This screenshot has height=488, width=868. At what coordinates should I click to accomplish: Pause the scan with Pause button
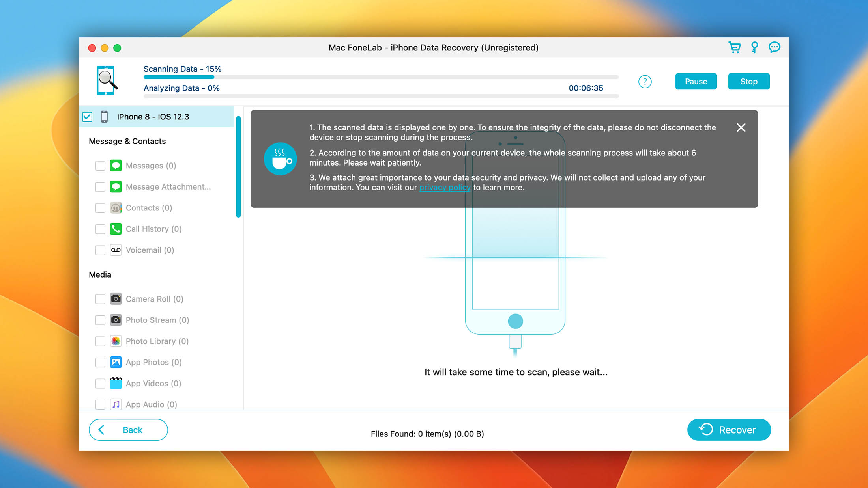tap(696, 81)
